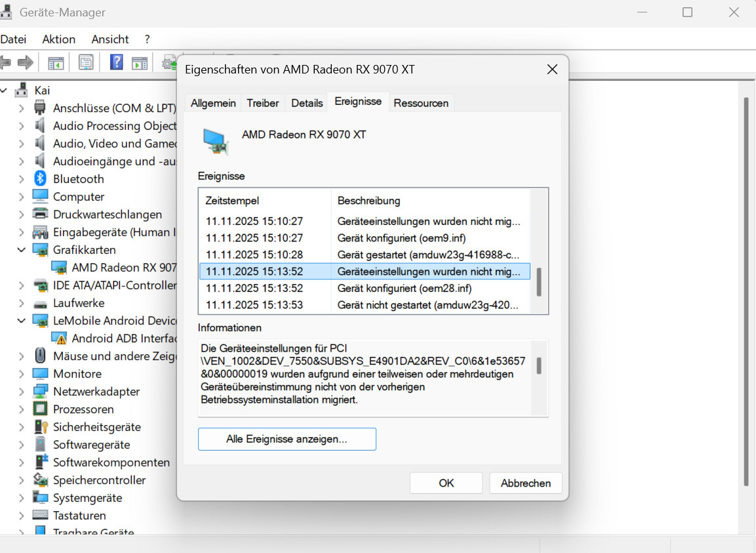Select the Ereignisse tab
This screenshot has width=756, height=553.
(x=358, y=101)
